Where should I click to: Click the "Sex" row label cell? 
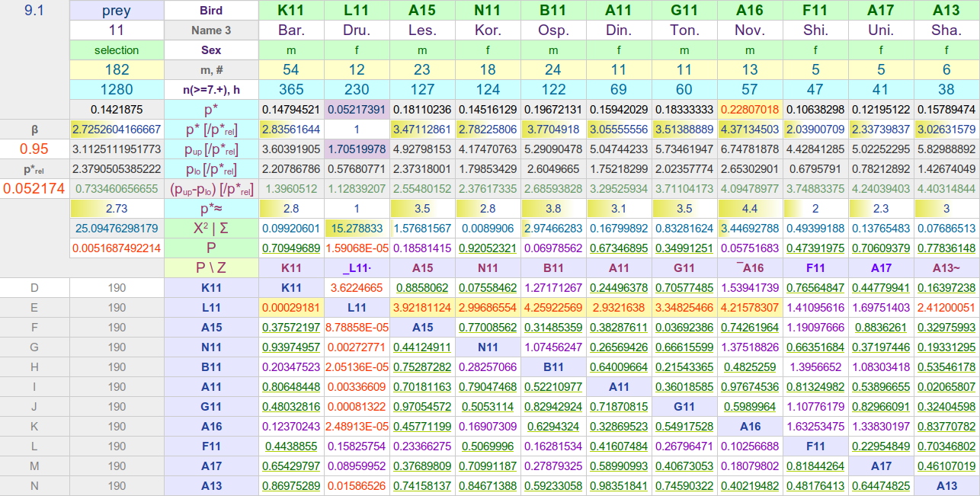pyautogui.click(x=211, y=50)
